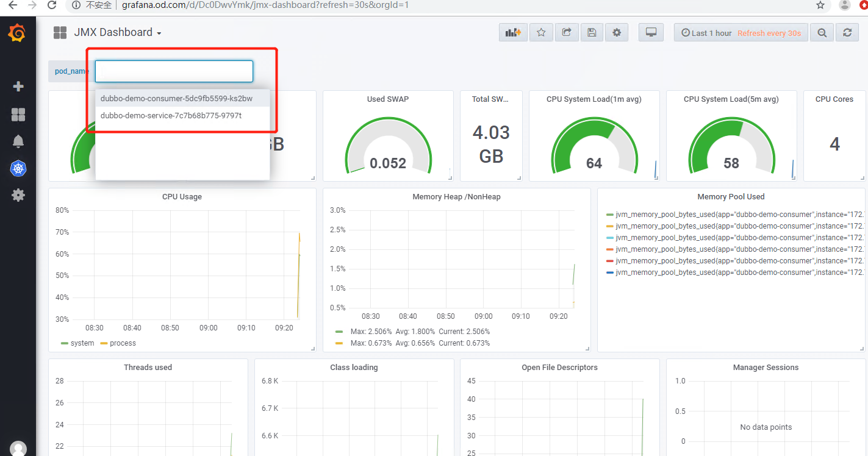The image size is (868, 456).
Task: Click the Grafana logo in sidebar
Action: [17, 33]
